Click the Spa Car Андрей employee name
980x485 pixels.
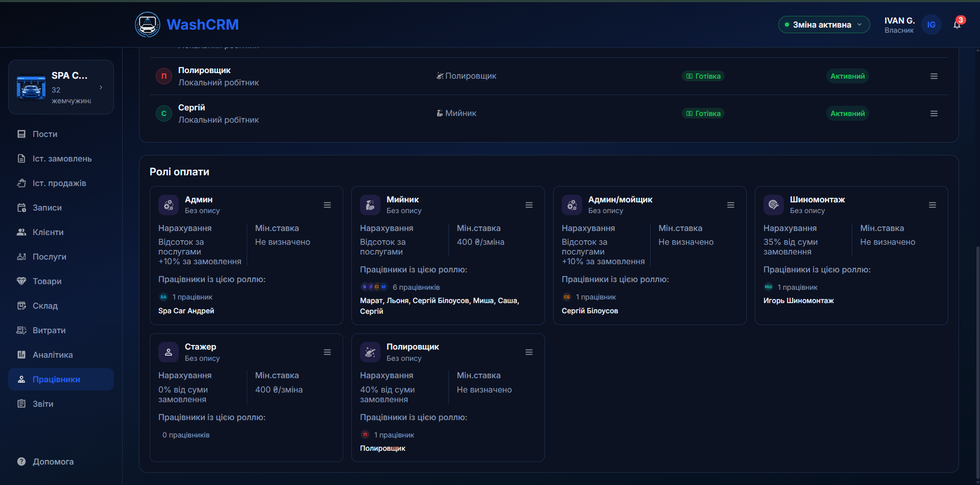[x=186, y=311]
